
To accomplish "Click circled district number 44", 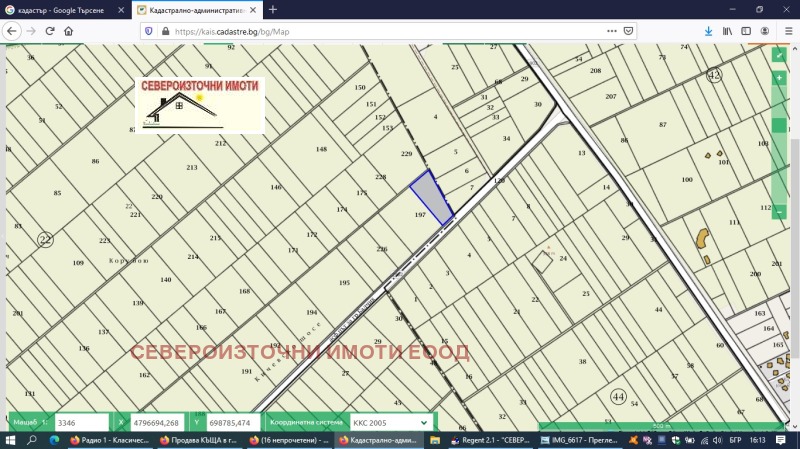I will pos(618,396).
